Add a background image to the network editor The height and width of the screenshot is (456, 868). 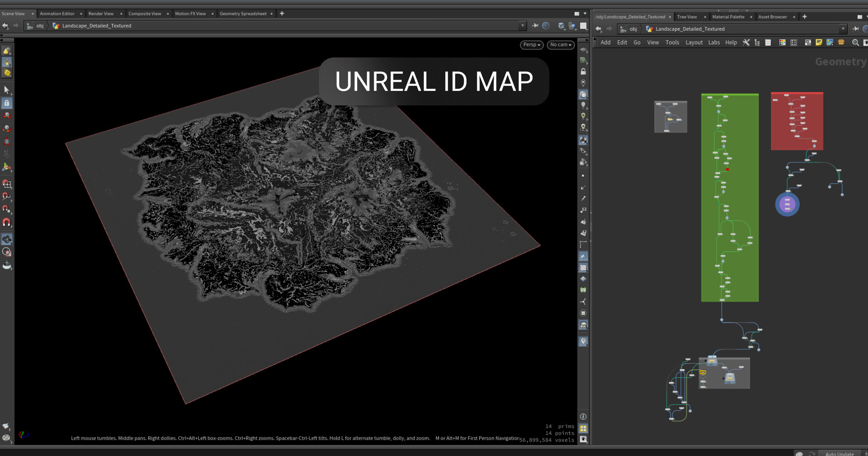(x=830, y=42)
